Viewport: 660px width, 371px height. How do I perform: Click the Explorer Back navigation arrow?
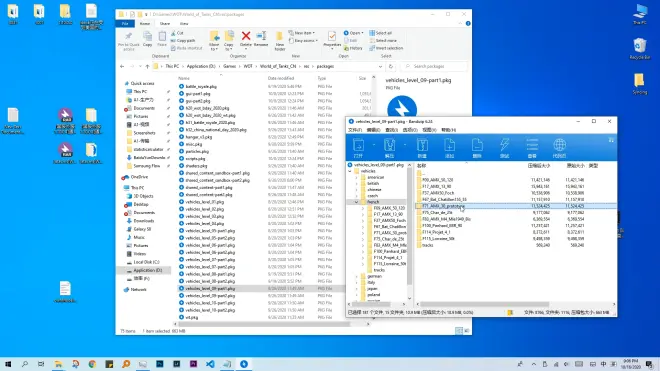click(x=122, y=67)
